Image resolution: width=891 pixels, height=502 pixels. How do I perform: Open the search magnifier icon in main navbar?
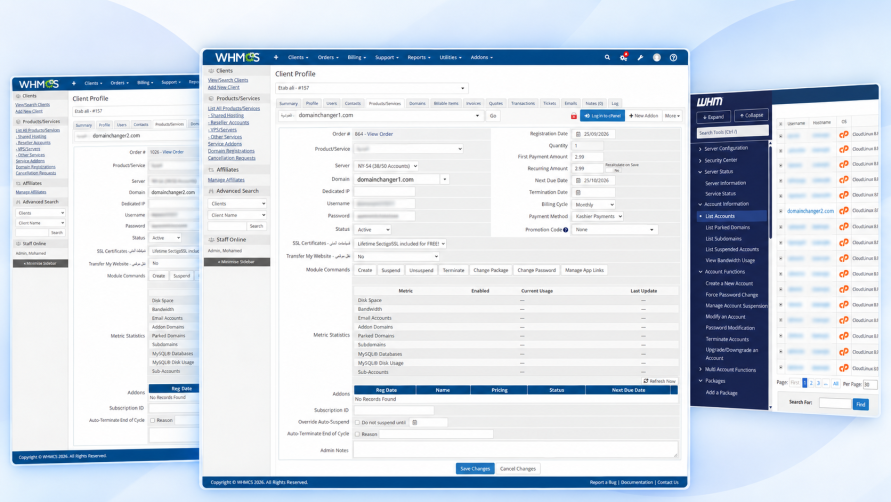607,57
